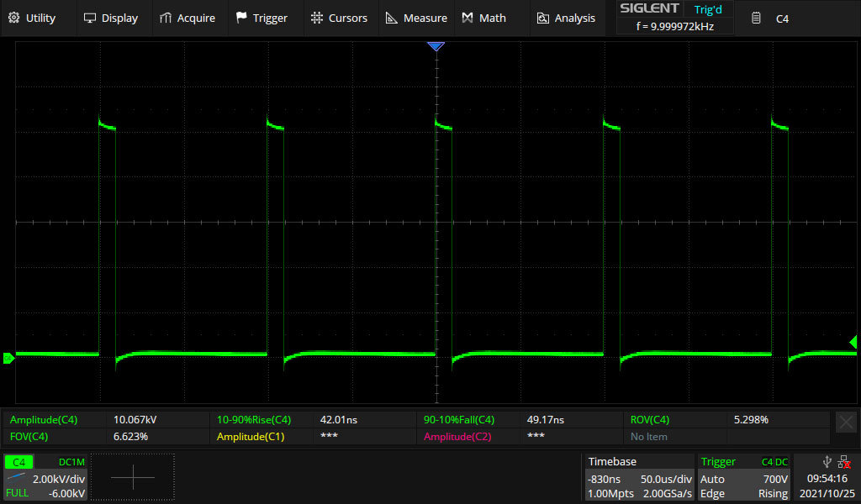Click the 50.0us/div timebase value

pos(666,479)
